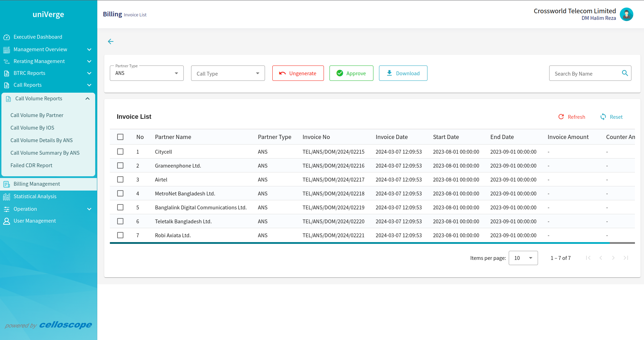Open the Call Type dropdown

(x=228, y=73)
